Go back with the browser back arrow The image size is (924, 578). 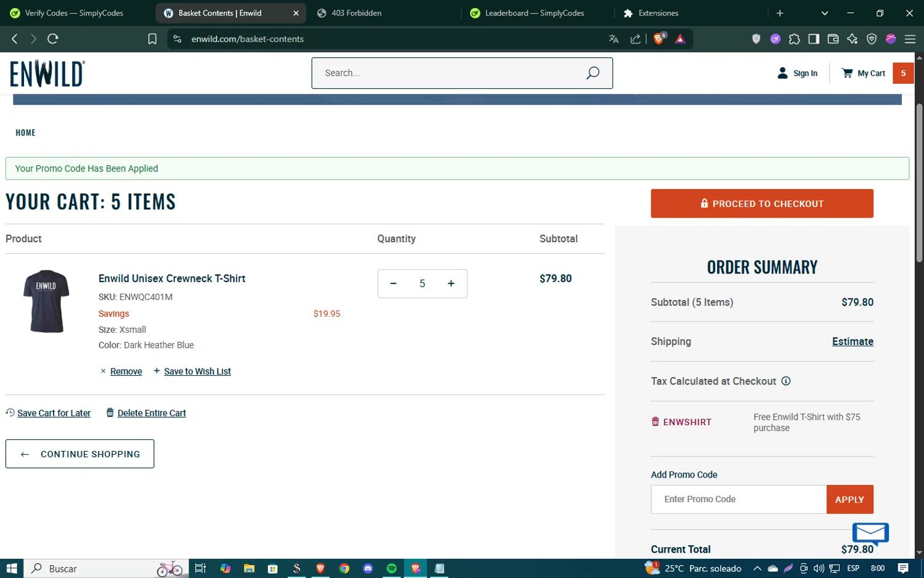pos(15,39)
